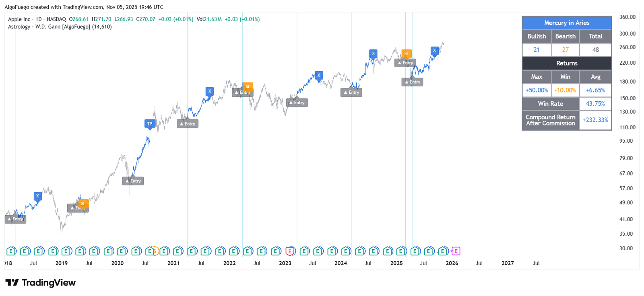
Task: Click the 2026 label on time axis
Action: pyautogui.click(x=452, y=263)
